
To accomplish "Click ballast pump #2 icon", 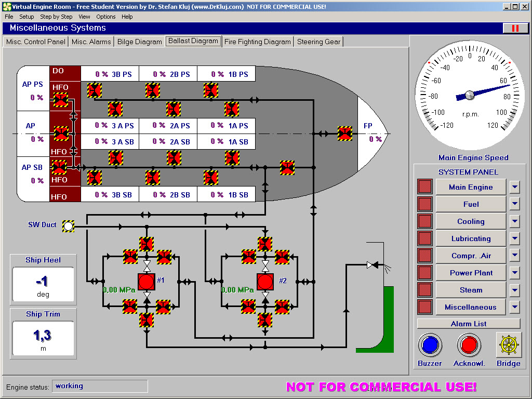I will click(x=265, y=282).
